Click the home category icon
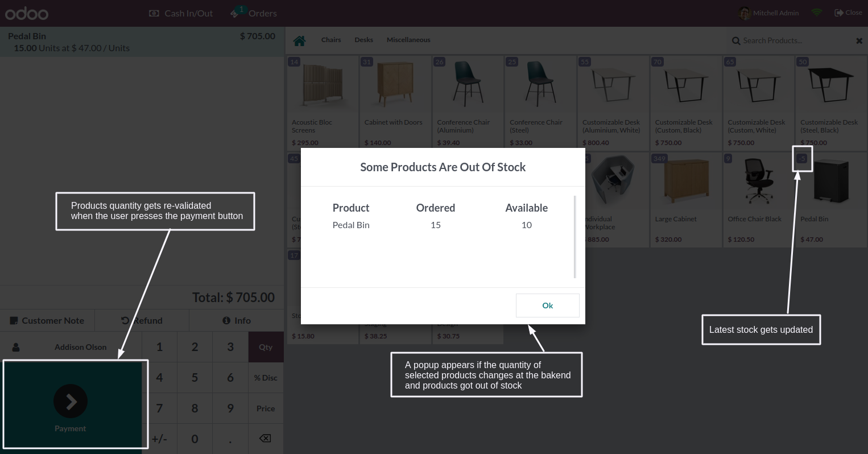This screenshot has width=868, height=454. point(299,40)
